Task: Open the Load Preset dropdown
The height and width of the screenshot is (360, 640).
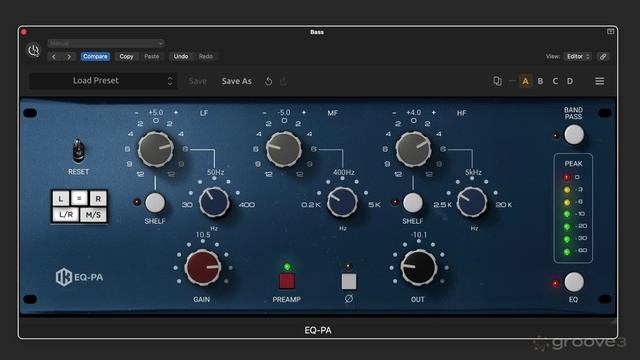Action: click(103, 81)
